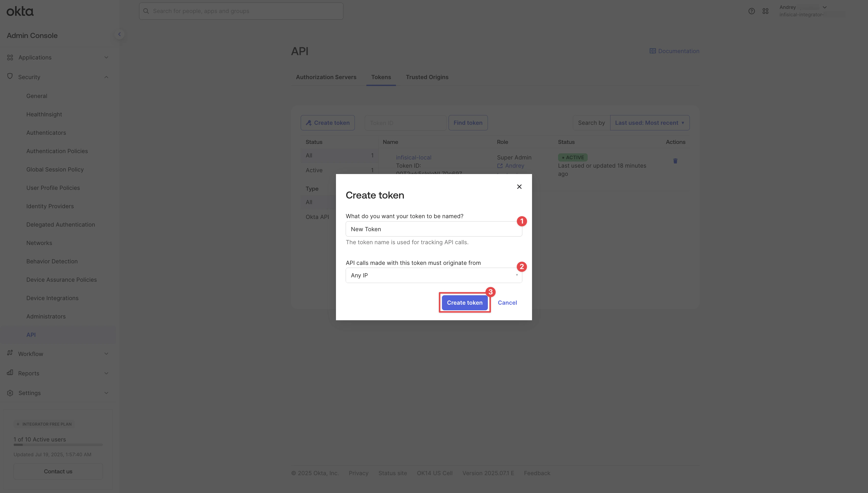Open Behavior Detection page
Viewport: 868px width, 493px height.
tap(52, 261)
